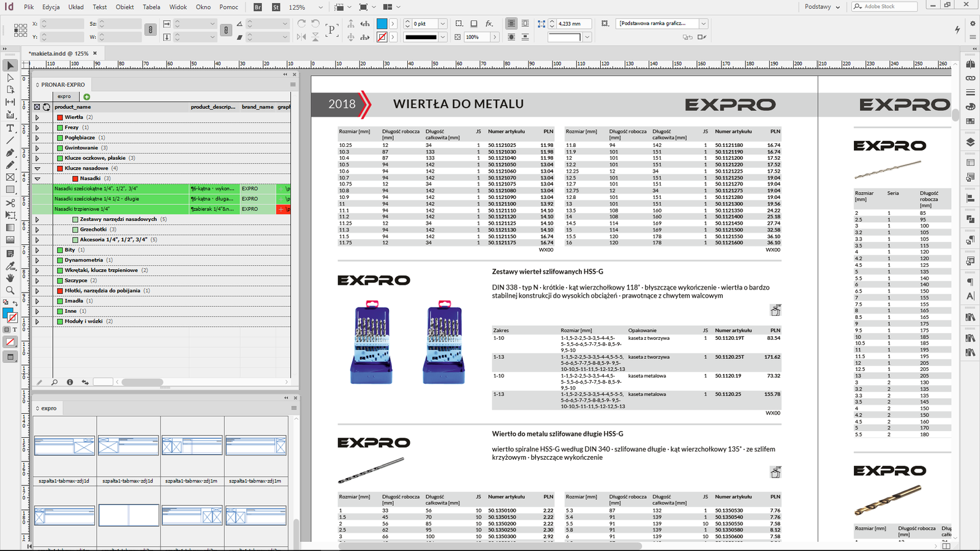The image size is (980, 551).
Task: Select the Free Transform tool
Action: (x=10, y=215)
